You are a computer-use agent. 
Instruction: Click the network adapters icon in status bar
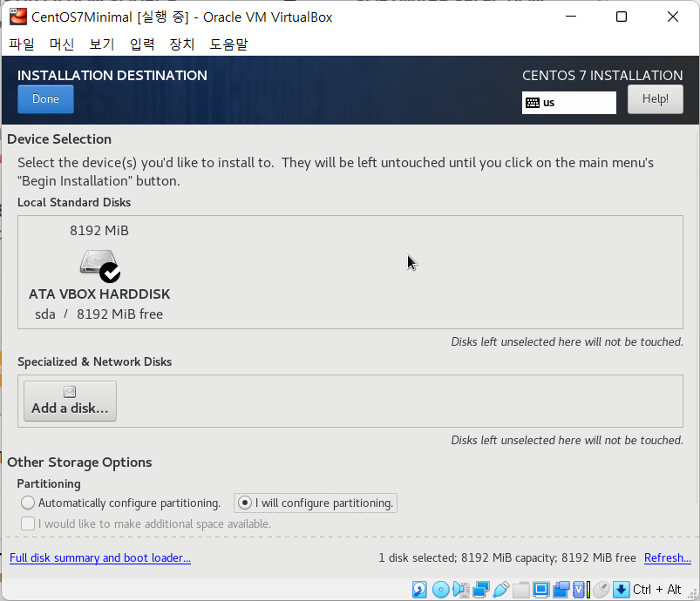pyautogui.click(x=481, y=590)
